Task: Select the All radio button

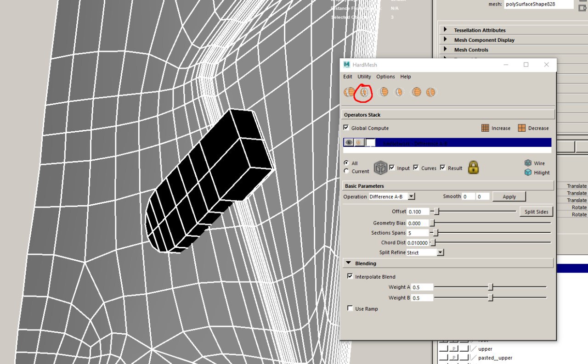Action: [x=346, y=163]
